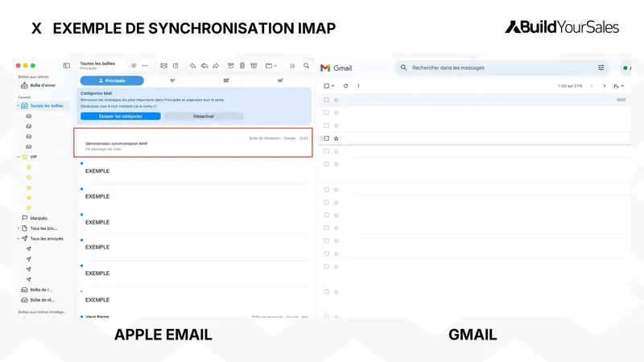Viewport: 644px width, 362px height.
Task: Collapse the Tous les envoyés chevron
Action: (x=18, y=238)
